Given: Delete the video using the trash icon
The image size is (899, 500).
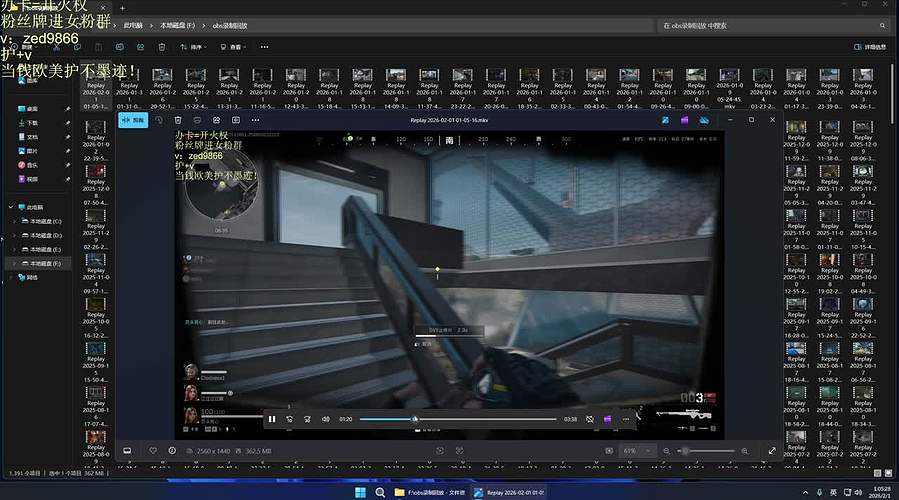Looking at the screenshot, I should click(x=178, y=120).
